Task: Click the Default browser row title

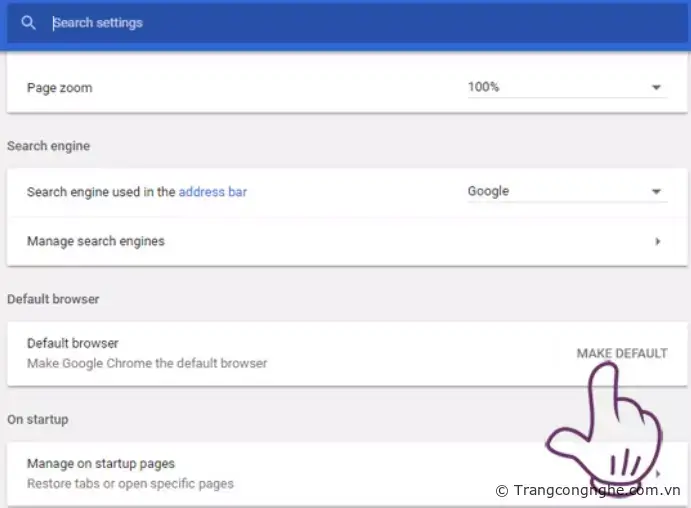Action: [72, 343]
